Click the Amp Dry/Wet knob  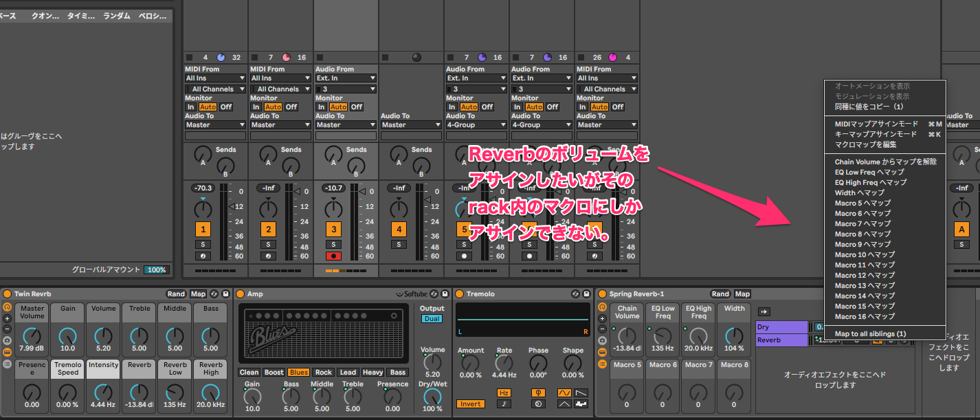point(432,396)
